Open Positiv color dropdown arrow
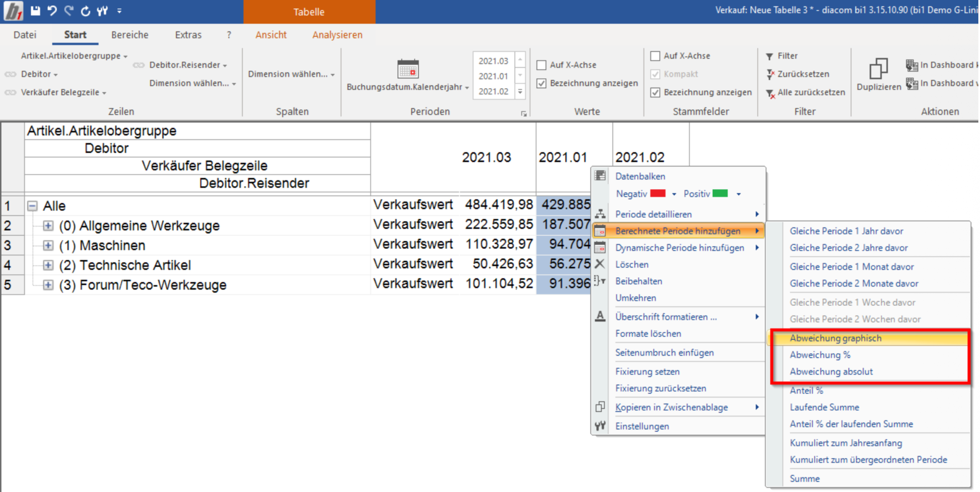 [x=738, y=194]
